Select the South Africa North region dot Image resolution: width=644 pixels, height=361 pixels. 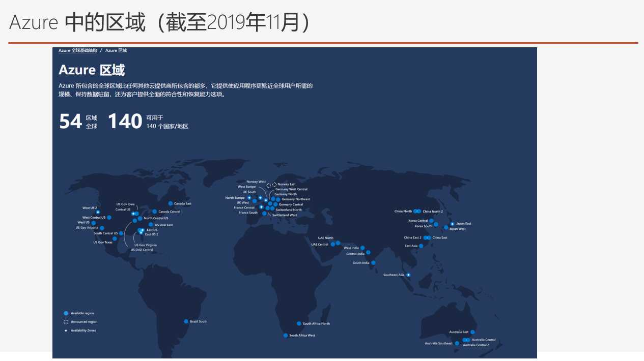point(299,323)
